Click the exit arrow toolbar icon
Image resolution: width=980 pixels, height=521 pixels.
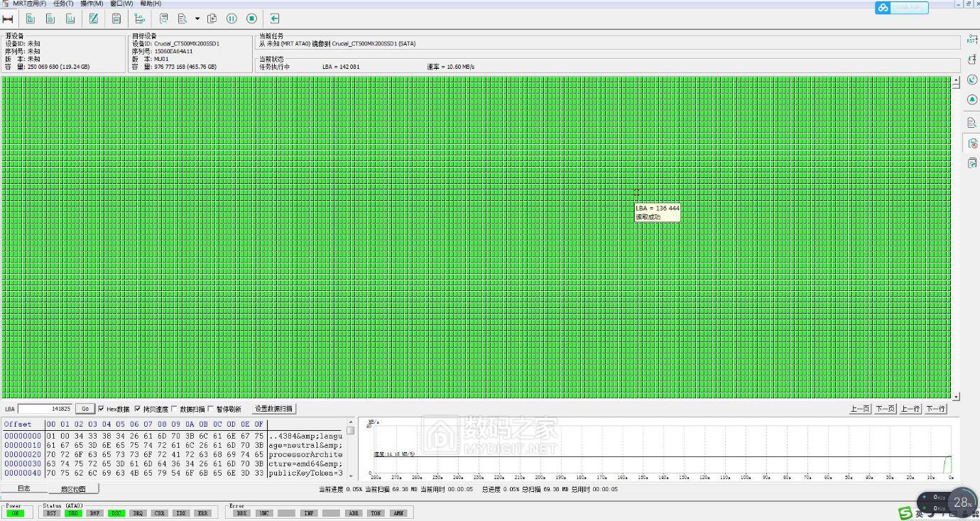pos(275,18)
